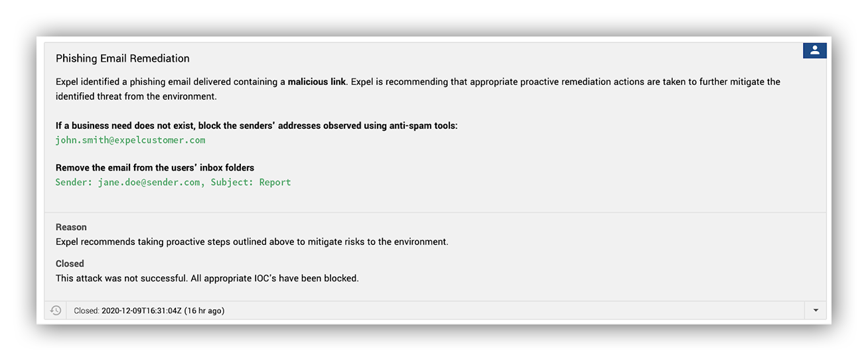868x361 pixels.
Task: Click the bold malicious link text
Action: (317, 82)
